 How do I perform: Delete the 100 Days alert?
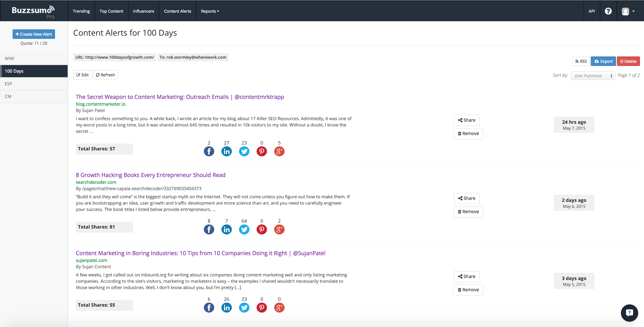(628, 61)
